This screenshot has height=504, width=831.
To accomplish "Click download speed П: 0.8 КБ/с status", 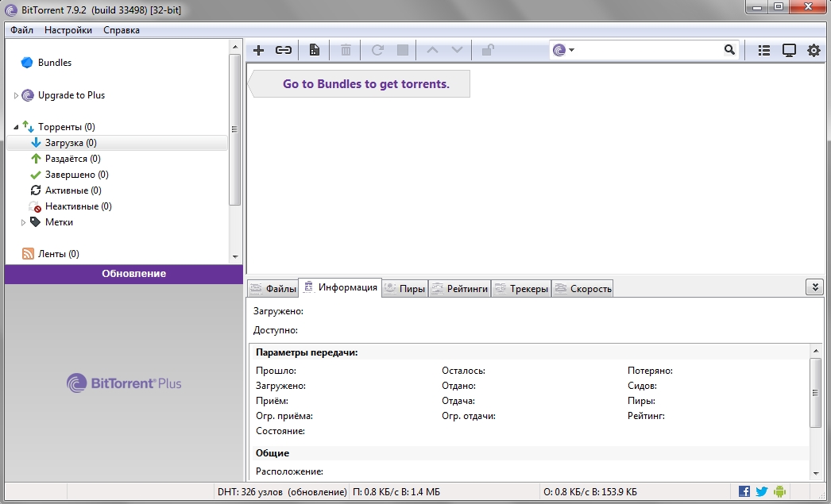I will [396, 492].
